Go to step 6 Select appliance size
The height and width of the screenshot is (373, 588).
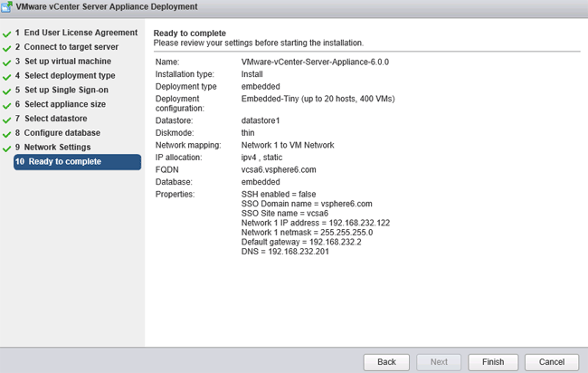pos(61,104)
